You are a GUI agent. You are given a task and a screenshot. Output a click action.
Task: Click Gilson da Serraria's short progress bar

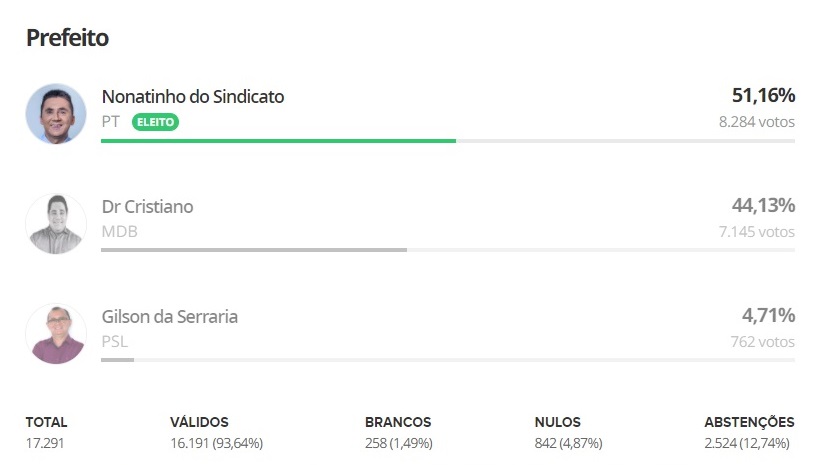[117, 360]
